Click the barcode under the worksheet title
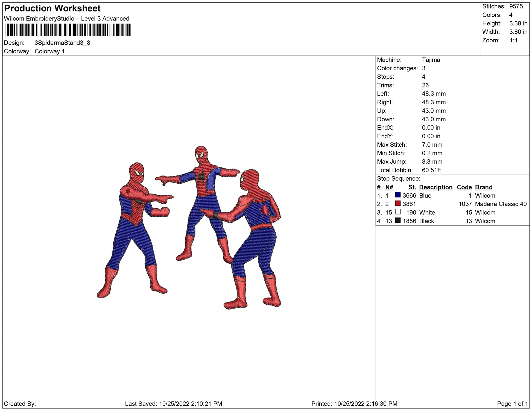The width and height of the screenshot is (532, 409). point(68,30)
